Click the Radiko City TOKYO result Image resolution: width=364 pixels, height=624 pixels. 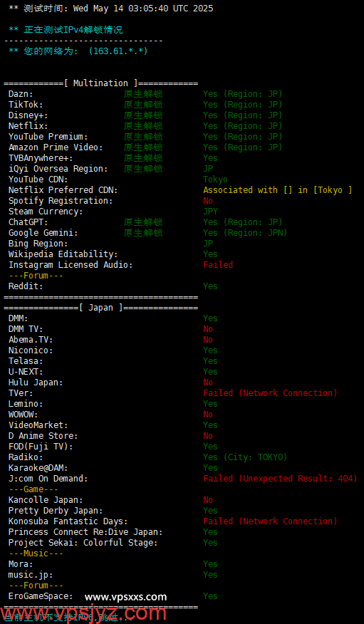[x=245, y=457]
